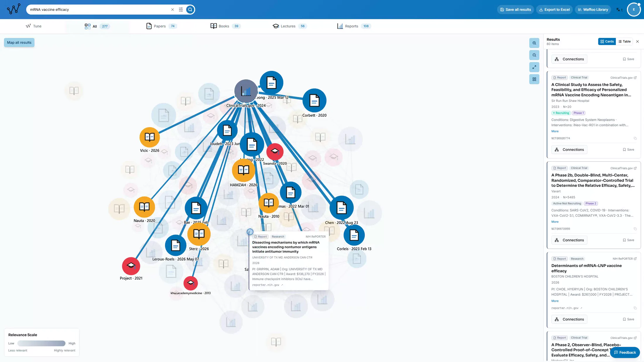Image resolution: width=644 pixels, height=362 pixels.
Task: Click Export to Excel button
Action: tap(554, 10)
